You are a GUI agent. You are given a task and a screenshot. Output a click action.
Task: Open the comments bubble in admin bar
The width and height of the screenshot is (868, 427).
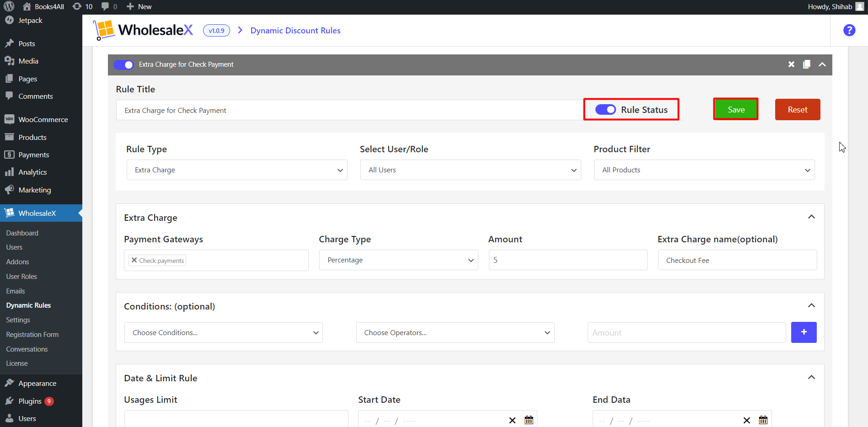point(109,6)
